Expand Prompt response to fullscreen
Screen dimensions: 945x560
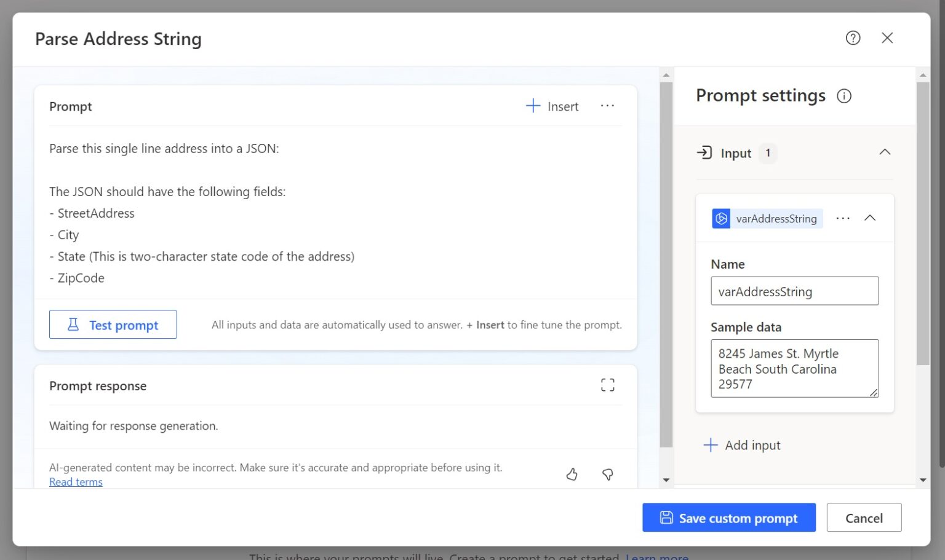click(x=607, y=385)
